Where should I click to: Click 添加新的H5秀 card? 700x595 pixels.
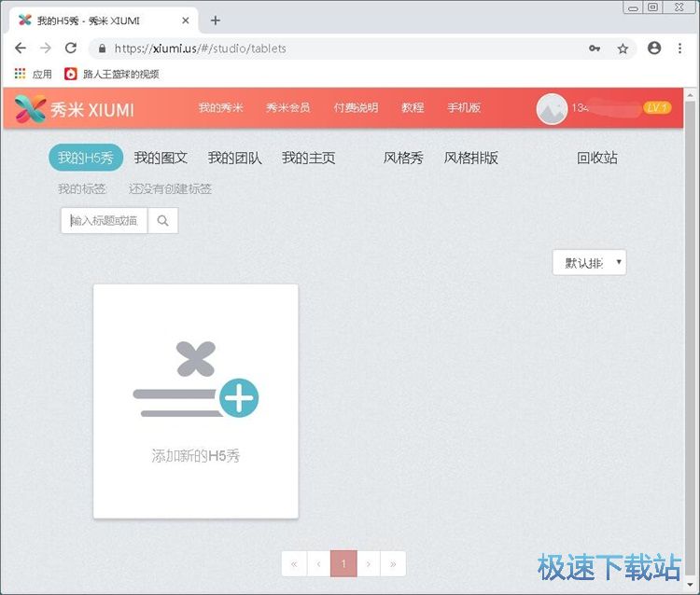[196, 401]
